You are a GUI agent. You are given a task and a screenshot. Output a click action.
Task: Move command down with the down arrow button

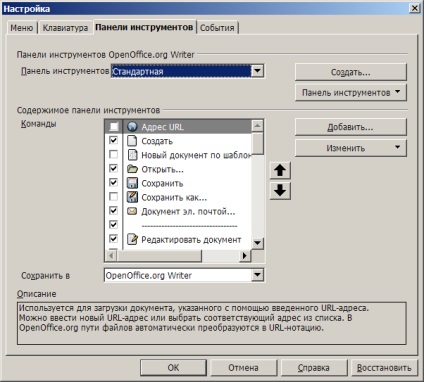click(280, 191)
